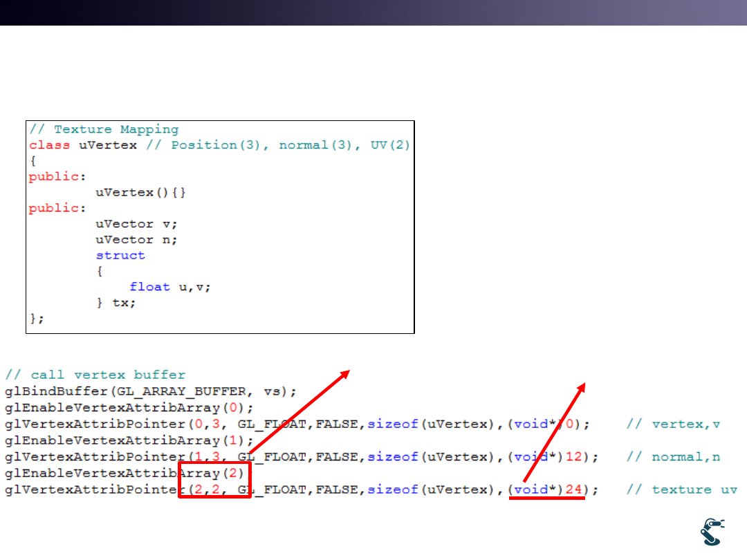Click the "// Texture Mapping" comment
The image size is (747, 560).
point(104,129)
